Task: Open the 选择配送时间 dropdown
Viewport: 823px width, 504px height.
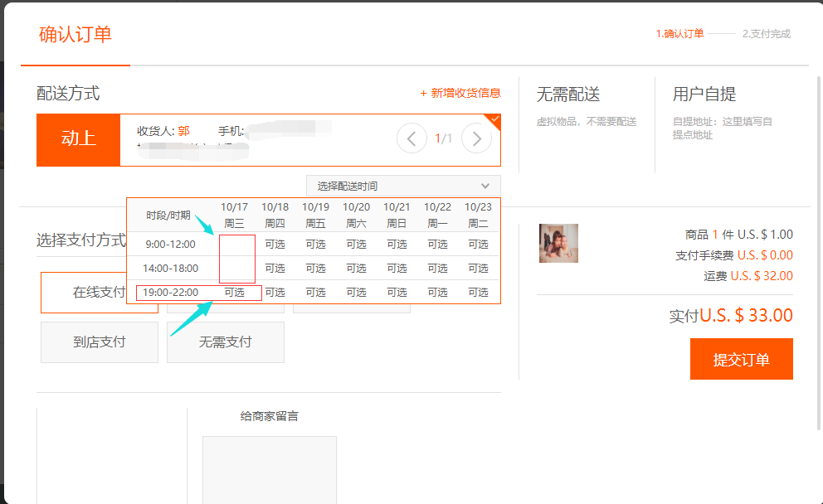Action: click(x=402, y=187)
